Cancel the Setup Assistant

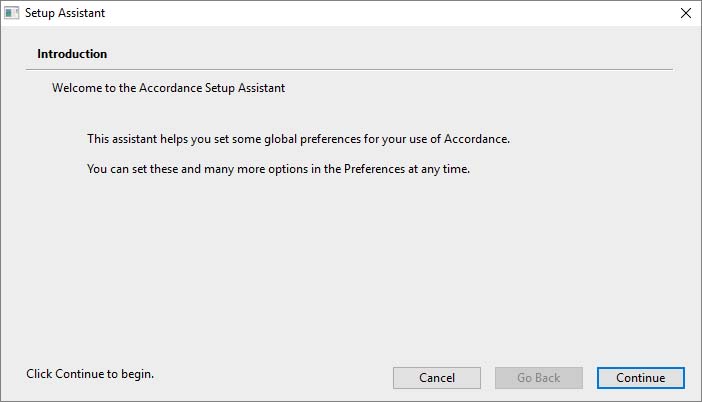pos(437,378)
